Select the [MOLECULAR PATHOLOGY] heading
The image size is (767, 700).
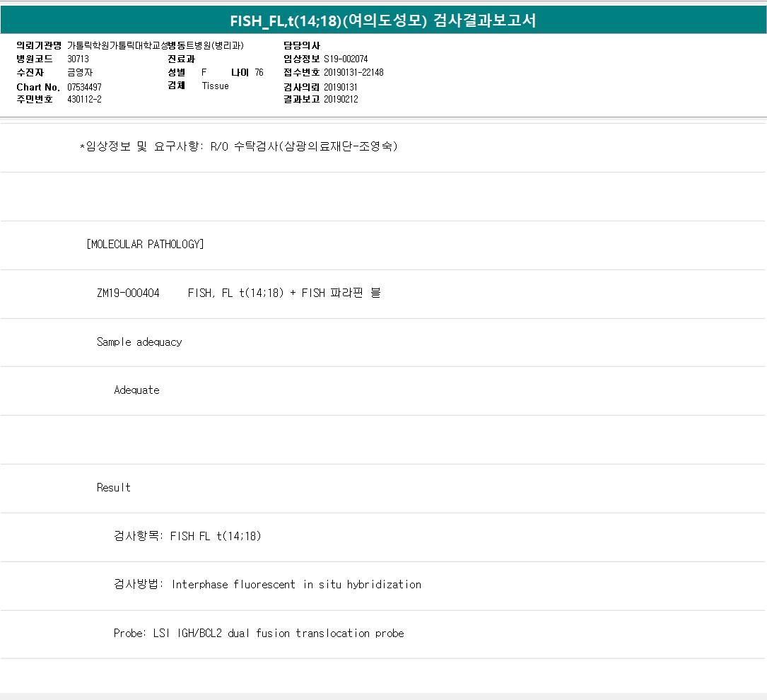[x=146, y=244]
